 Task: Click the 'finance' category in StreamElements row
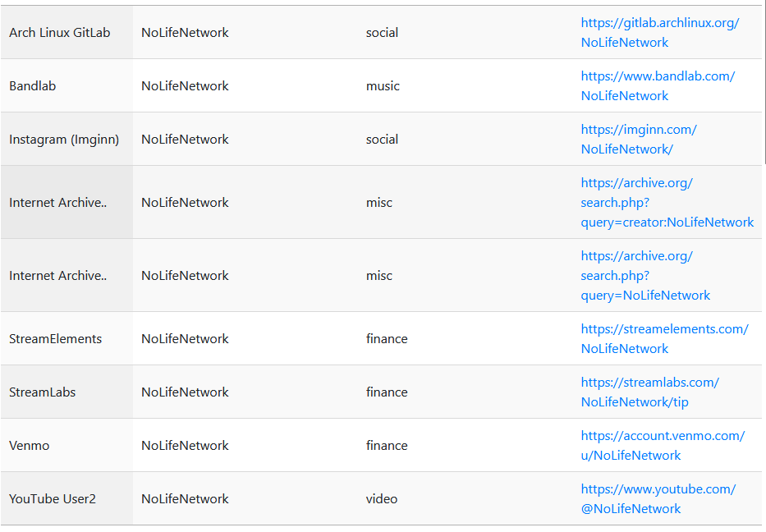click(387, 339)
